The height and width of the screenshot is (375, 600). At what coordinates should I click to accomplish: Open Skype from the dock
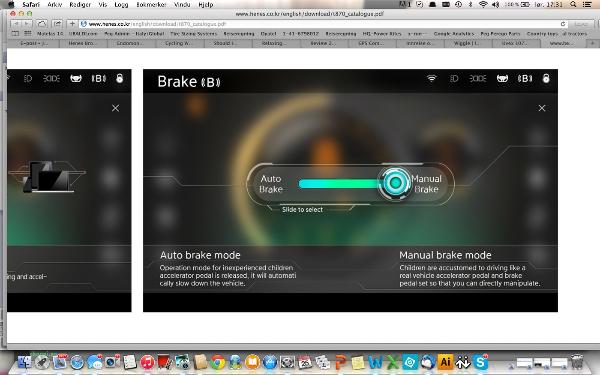click(x=480, y=362)
